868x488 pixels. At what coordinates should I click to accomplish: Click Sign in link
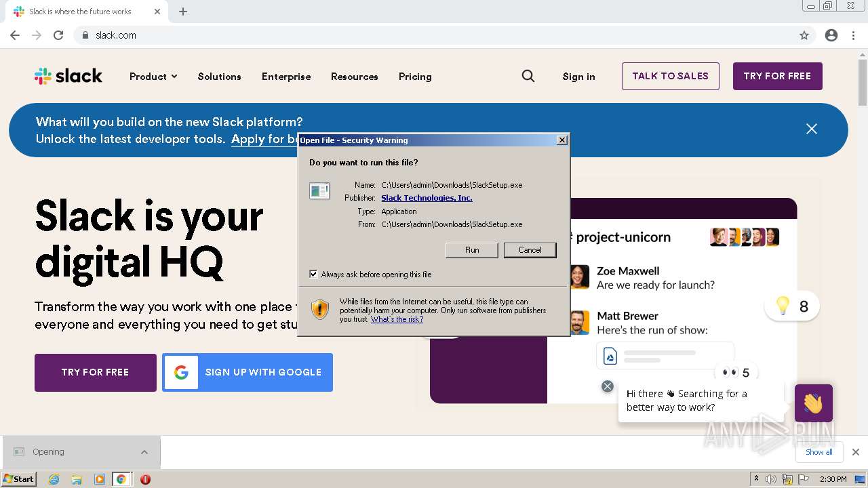(578, 77)
